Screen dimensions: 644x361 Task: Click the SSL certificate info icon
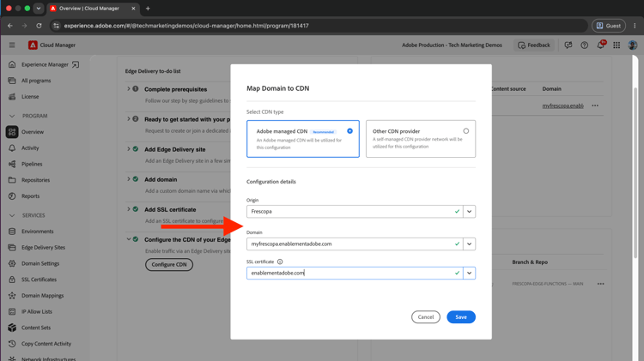(x=280, y=262)
